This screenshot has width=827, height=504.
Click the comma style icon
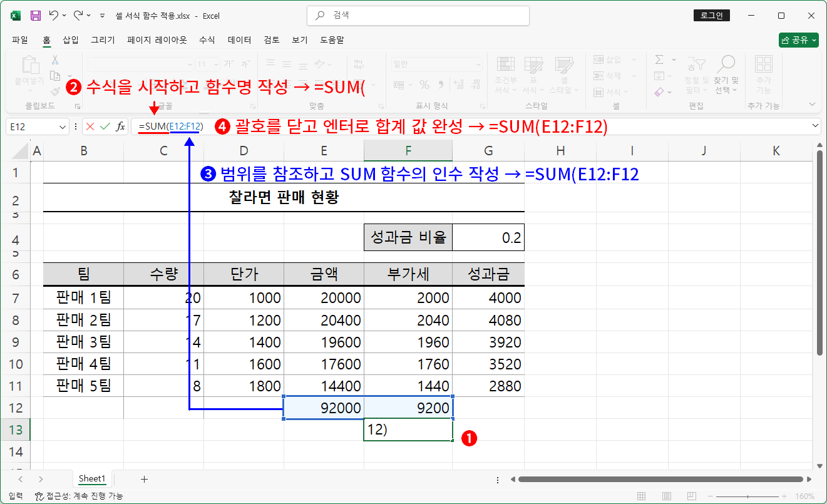pos(441,85)
